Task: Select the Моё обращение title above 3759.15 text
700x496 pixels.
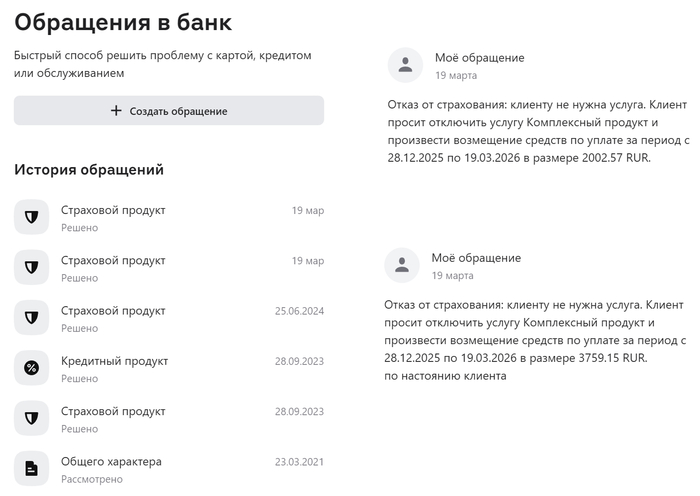Action: pos(476,258)
